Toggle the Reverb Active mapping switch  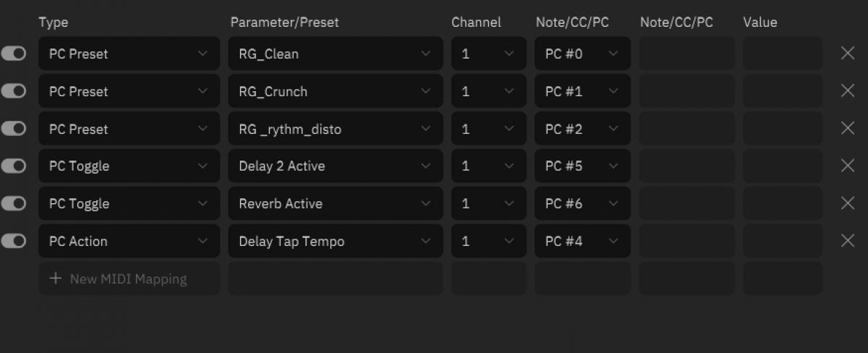tap(14, 203)
